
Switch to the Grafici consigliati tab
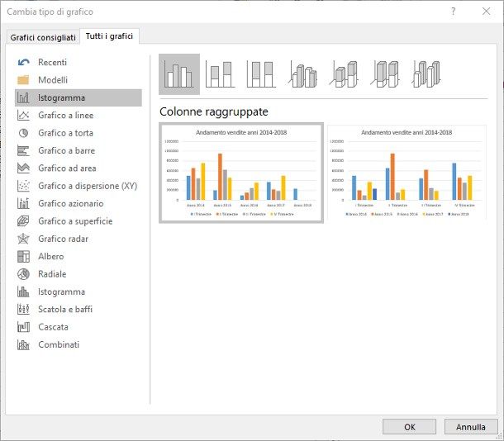click(x=43, y=38)
